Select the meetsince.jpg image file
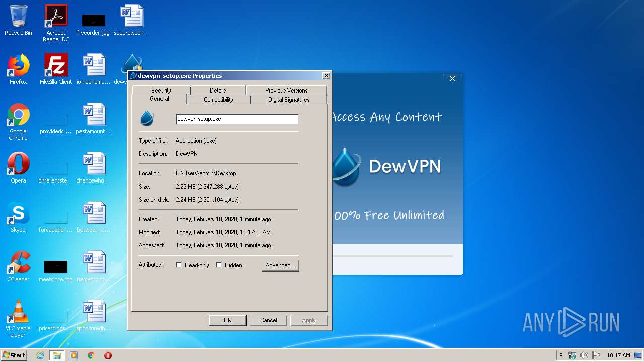Image resolution: width=644 pixels, height=362 pixels. point(56,271)
